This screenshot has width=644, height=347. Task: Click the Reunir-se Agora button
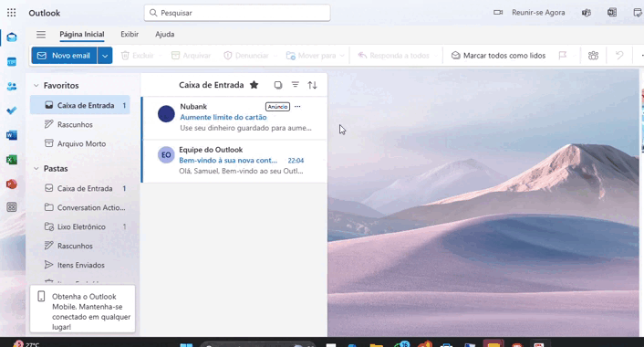529,13
